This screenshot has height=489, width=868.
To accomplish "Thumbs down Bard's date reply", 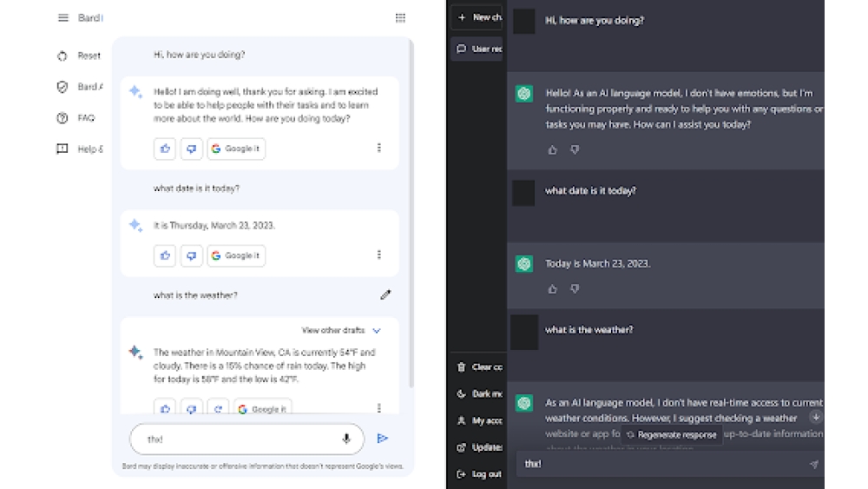I will click(x=192, y=255).
